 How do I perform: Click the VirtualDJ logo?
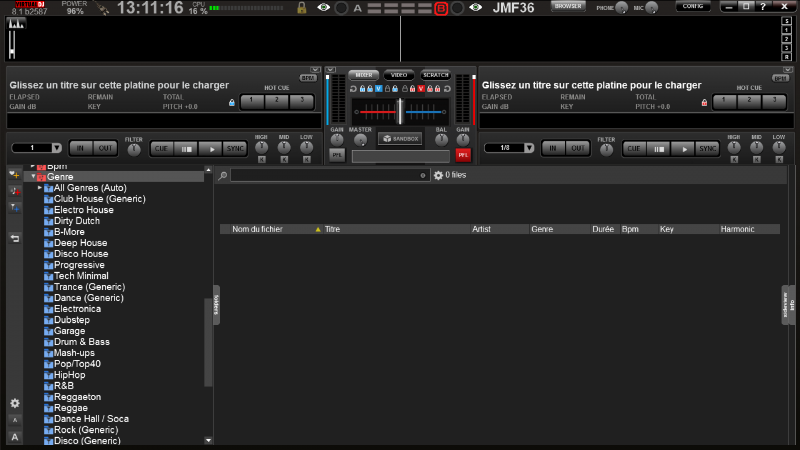pyautogui.click(x=29, y=4)
